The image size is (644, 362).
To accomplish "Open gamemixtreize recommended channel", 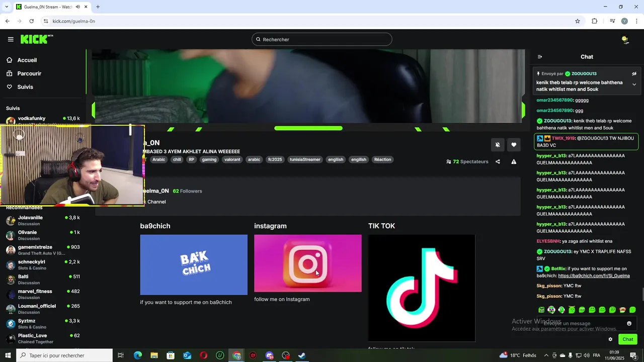I will coord(43,250).
